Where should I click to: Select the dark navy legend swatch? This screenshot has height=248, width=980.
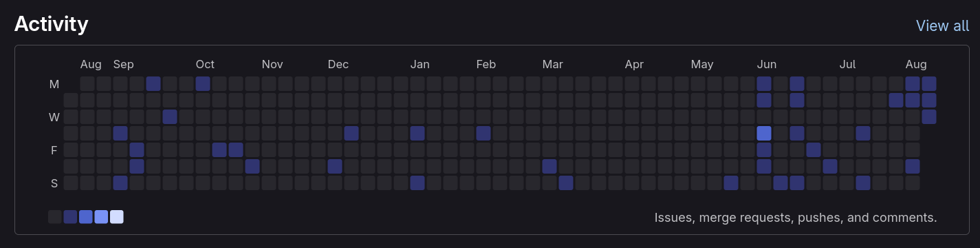tap(70, 217)
